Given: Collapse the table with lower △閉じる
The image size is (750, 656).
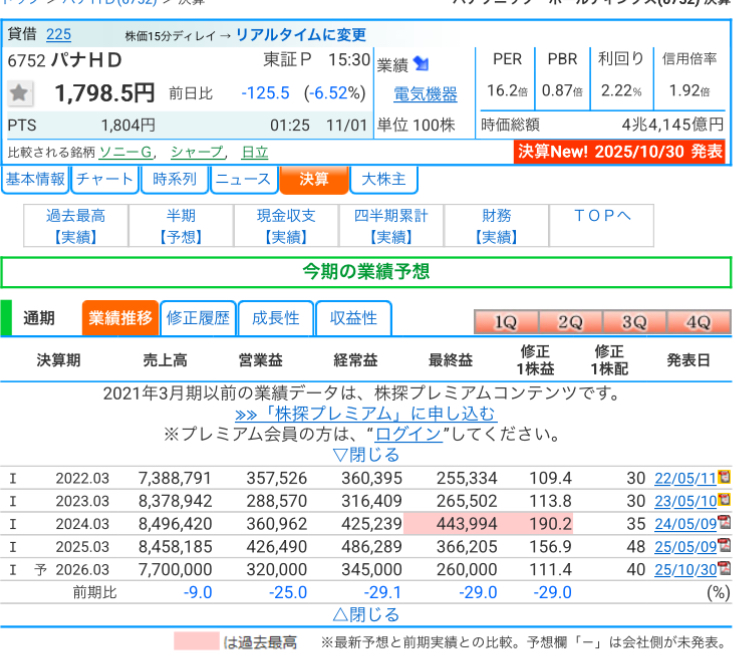Looking at the screenshot, I should coord(366,614).
